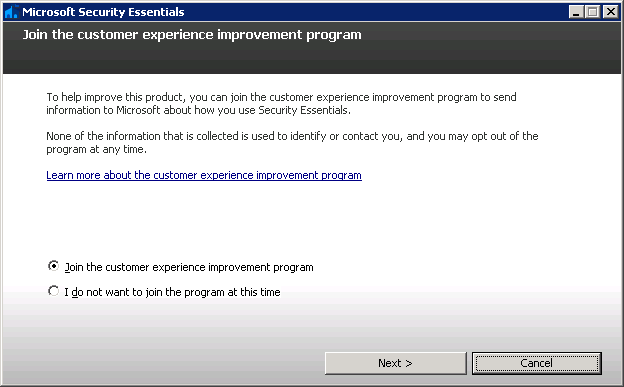
Task: Cancel the Security Essentials installation
Action: 536,363
